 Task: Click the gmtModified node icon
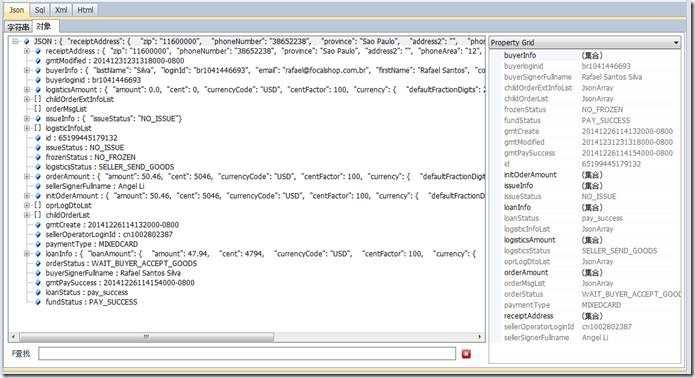click(x=38, y=61)
